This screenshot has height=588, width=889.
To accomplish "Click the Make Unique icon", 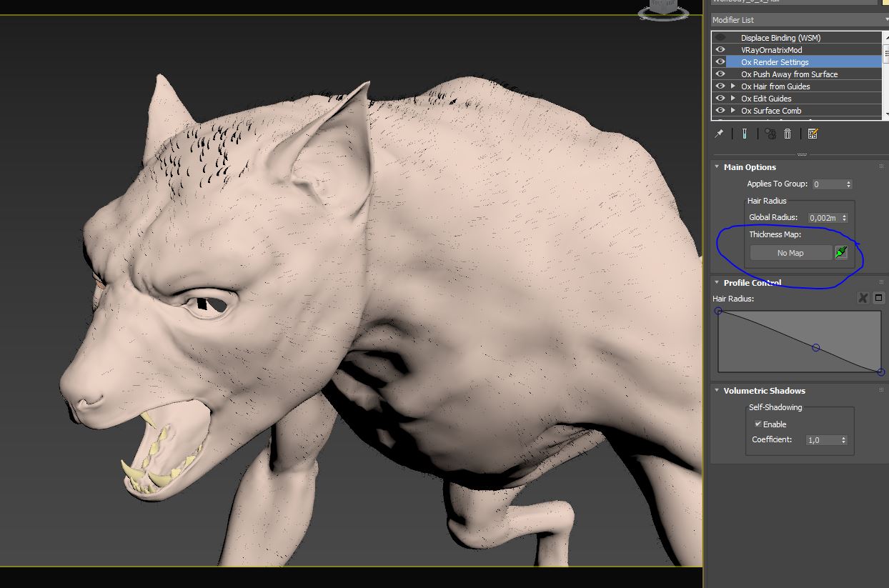I will [770, 134].
